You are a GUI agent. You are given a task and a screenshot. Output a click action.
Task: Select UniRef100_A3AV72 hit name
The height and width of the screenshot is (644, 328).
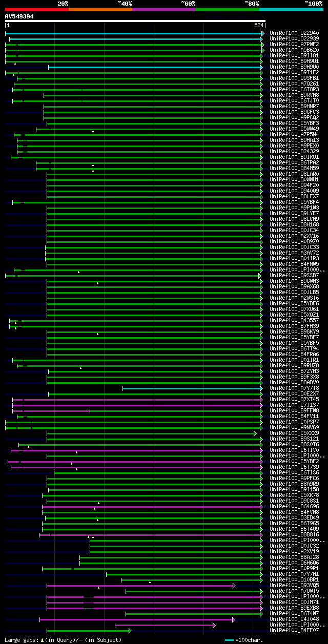(x=294, y=253)
